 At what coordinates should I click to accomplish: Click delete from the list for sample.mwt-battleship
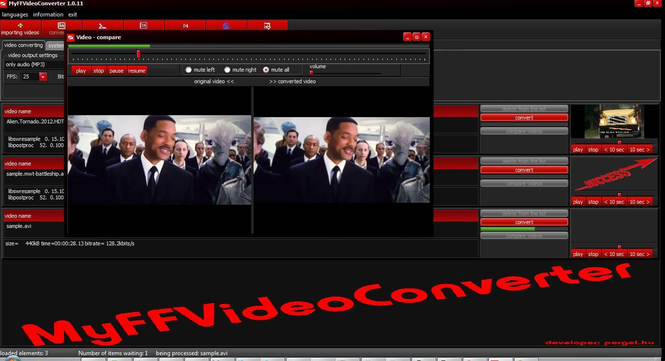coord(524,161)
